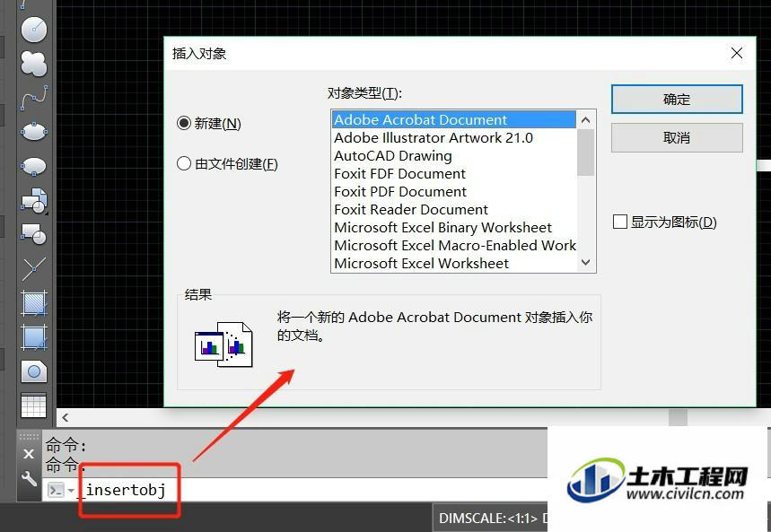Screen dimensions: 771x532
Task: Click the drawing area left scroll arrow
Action: tap(66, 417)
